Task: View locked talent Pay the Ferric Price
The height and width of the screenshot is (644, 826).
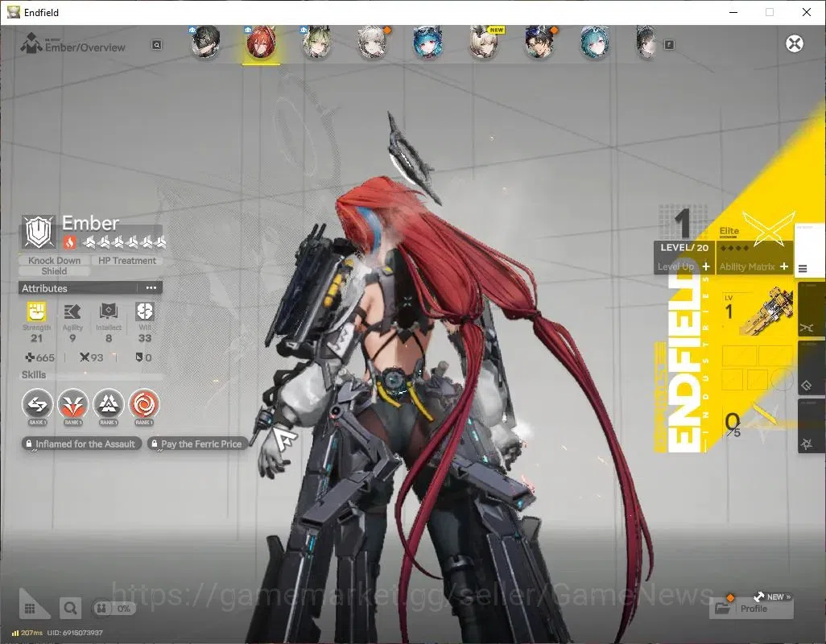Action: pyautogui.click(x=197, y=444)
